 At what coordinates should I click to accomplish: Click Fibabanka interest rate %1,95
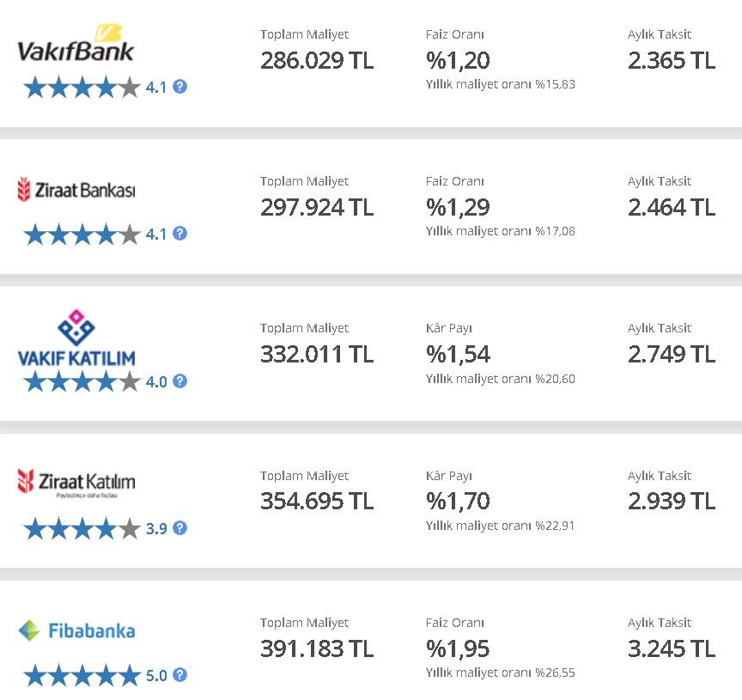point(458,648)
